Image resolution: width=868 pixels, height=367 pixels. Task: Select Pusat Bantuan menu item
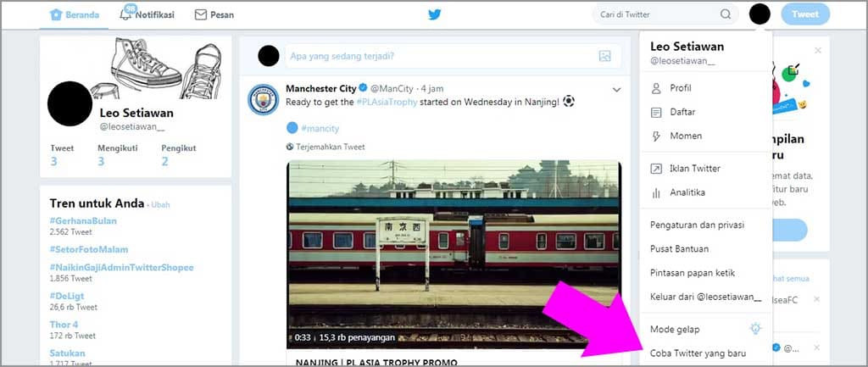[x=679, y=249]
